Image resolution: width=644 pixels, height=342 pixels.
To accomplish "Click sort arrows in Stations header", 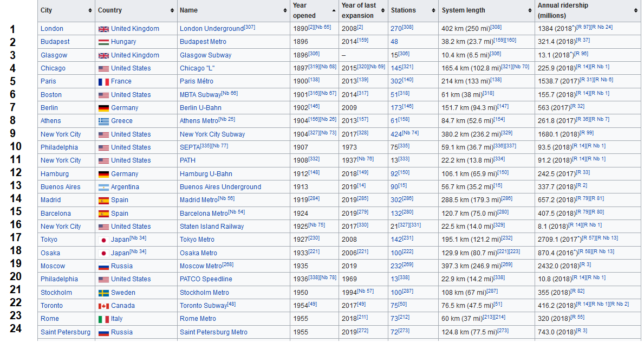I will pos(433,10).
